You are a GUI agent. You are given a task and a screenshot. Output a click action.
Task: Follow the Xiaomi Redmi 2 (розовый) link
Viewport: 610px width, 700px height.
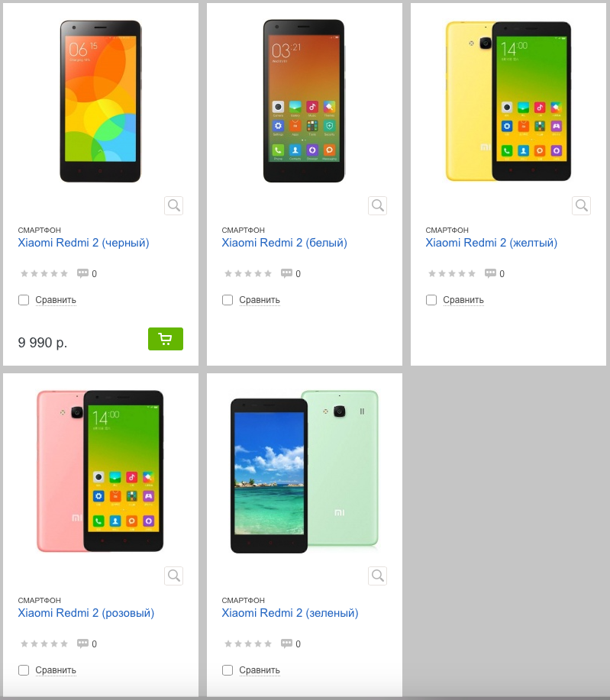(86, 613)
